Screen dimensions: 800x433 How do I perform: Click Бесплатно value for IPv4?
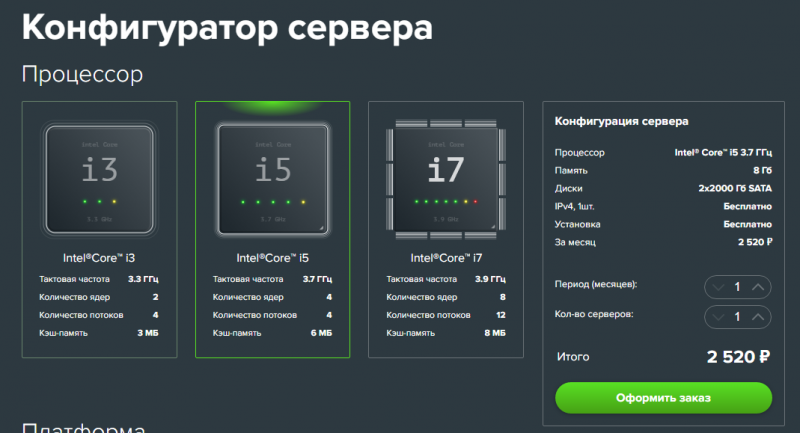(747, 207)
